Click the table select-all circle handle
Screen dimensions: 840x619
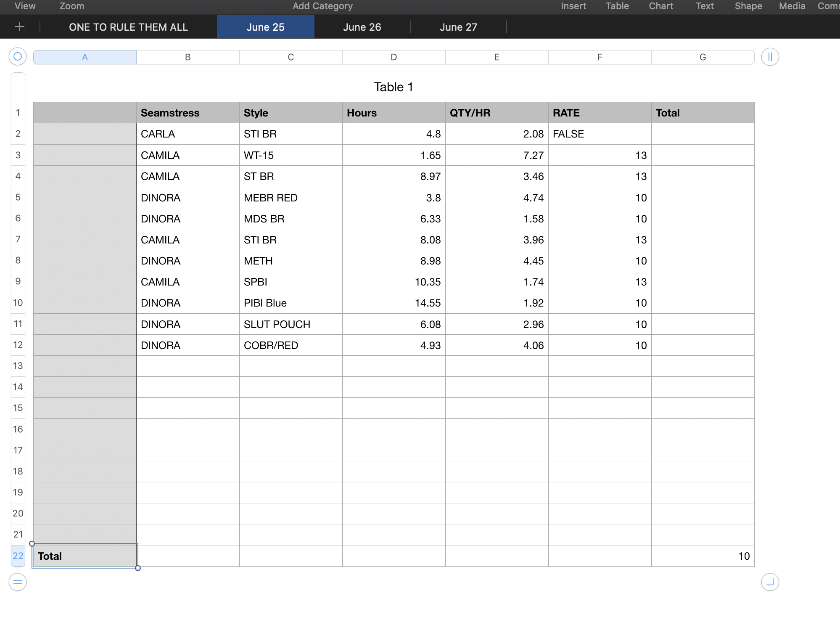18,57
